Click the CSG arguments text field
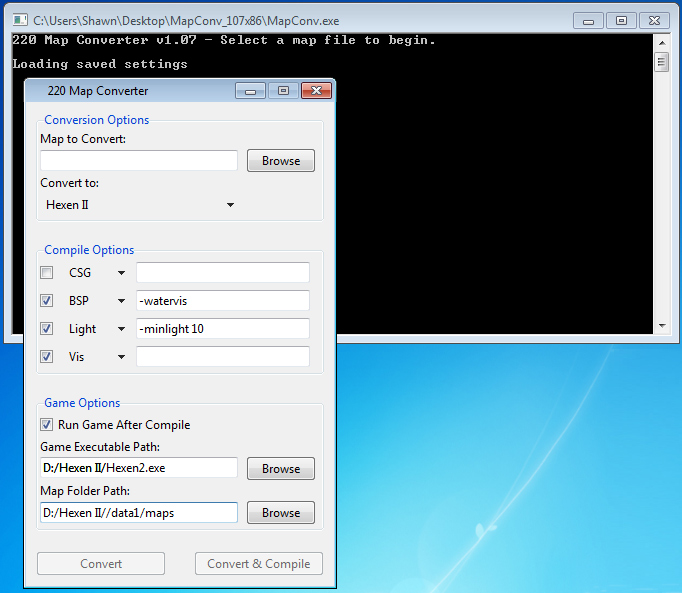This screenshot has height=593, width=682. pyautogui.click(x=223, y=273)
